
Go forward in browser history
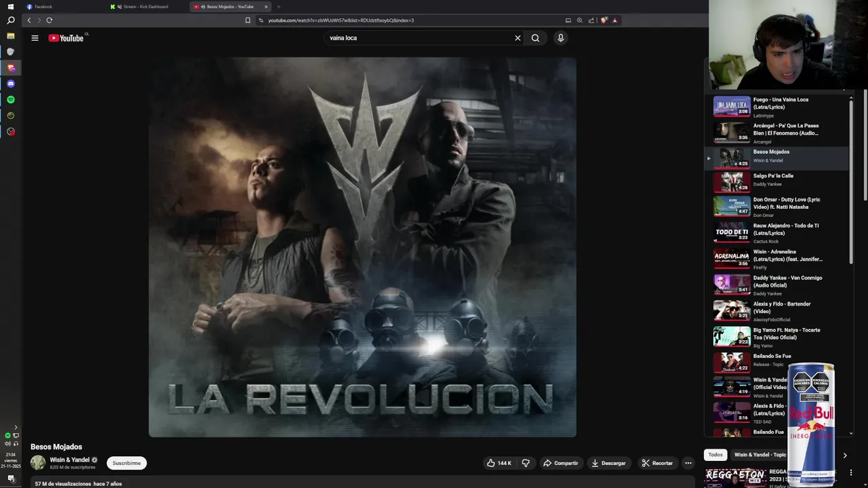coord(39,20)
